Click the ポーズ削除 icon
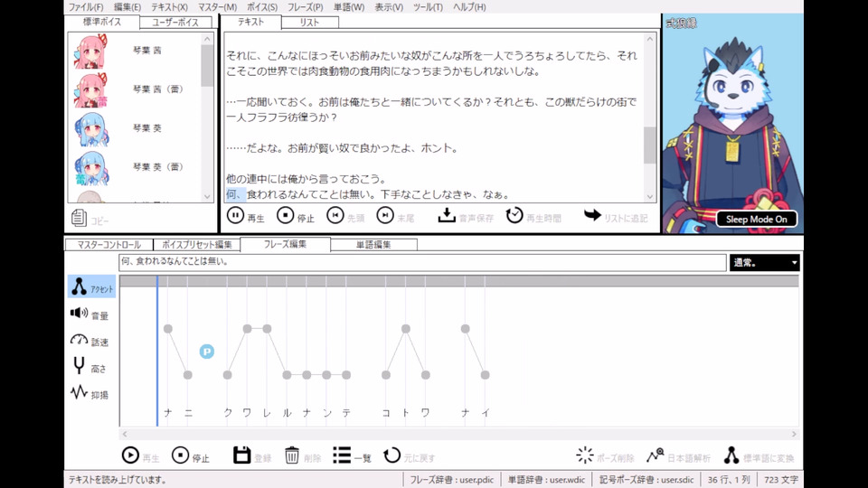Screen dimensions: 868x488 pyautogui.click(x=585, y=455)
